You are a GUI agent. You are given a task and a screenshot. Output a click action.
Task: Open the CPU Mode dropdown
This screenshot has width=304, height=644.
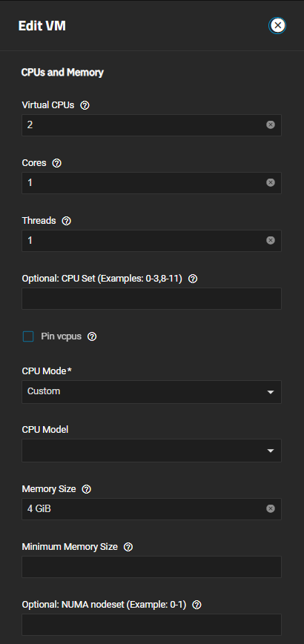point(151,392)
